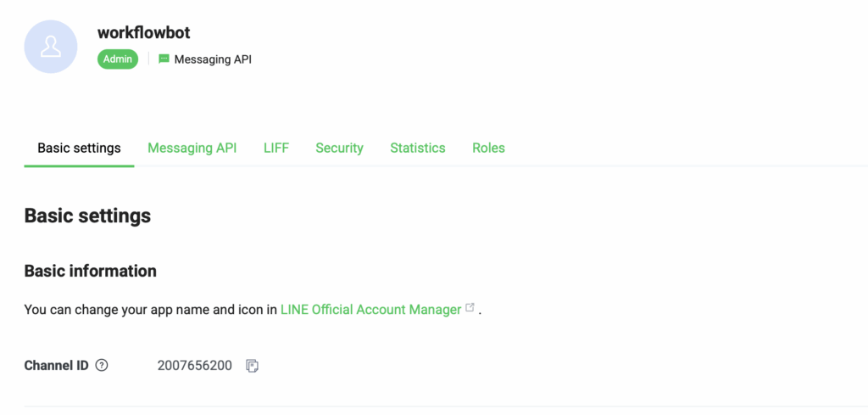Click the external link icon after Account Manager
The width and height of the screenshot is (868, 415).
[470, 307]
